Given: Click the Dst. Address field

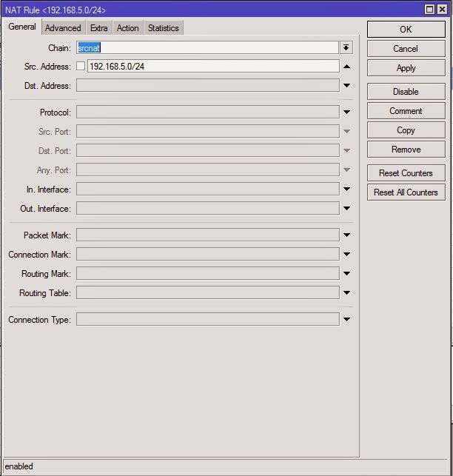Looking at the screenshot, I should [x=208, y=85].
